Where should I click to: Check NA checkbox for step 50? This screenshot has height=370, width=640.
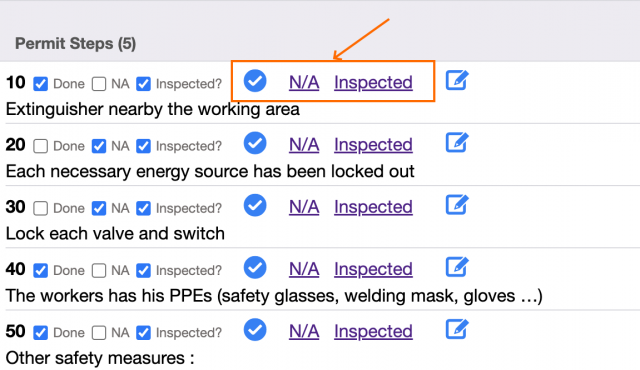point(99,333)
